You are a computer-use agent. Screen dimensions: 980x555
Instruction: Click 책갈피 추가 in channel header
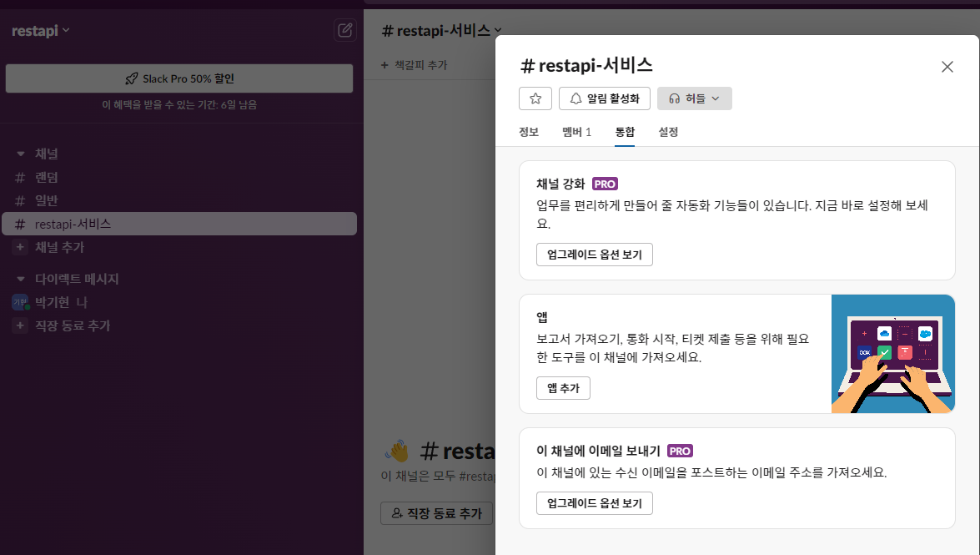tap(415, 65)
